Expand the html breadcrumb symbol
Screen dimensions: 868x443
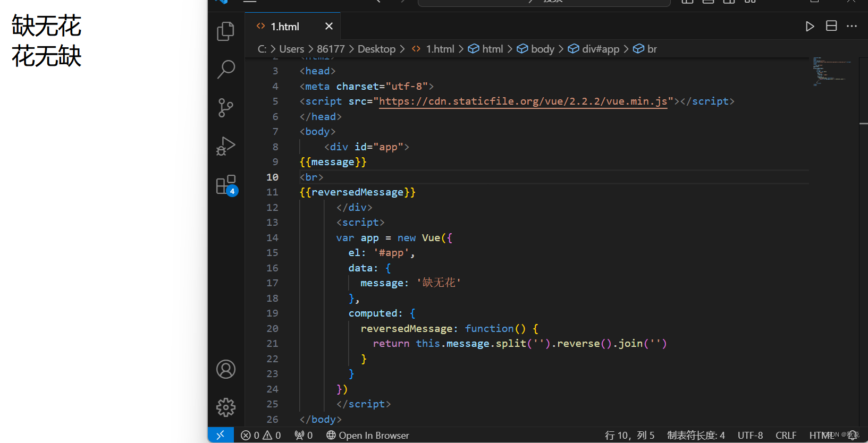485,49
